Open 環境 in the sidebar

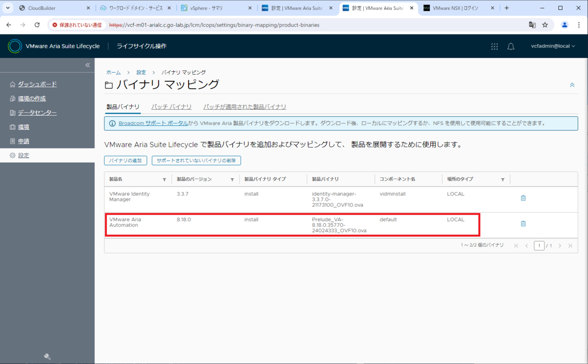pos(24,127)
